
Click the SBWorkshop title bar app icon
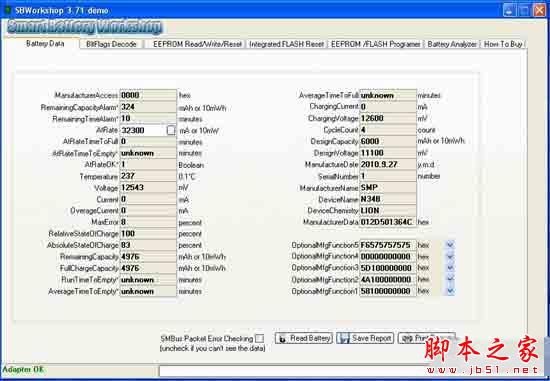7,10
